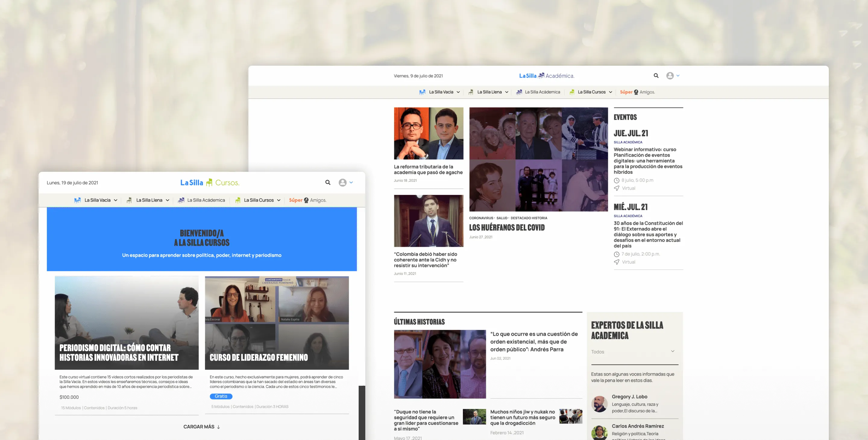Open Duque no tiene la seguridad article
868x440 pixels.
[x=426, y=420]
